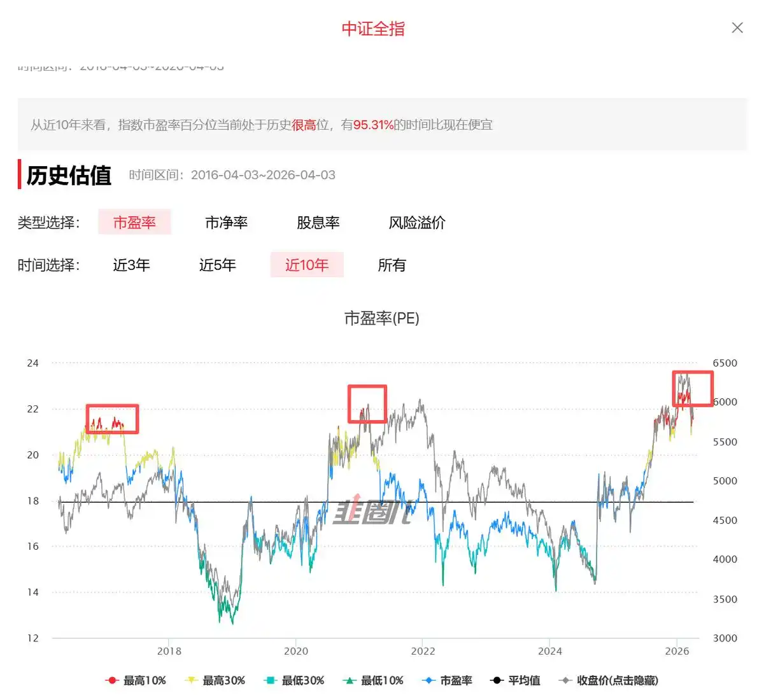Image resolution: width=764 pixels, height=700 pixels.
Task: Click the 2018 x-axis label
Action: [x=169, y=651]
